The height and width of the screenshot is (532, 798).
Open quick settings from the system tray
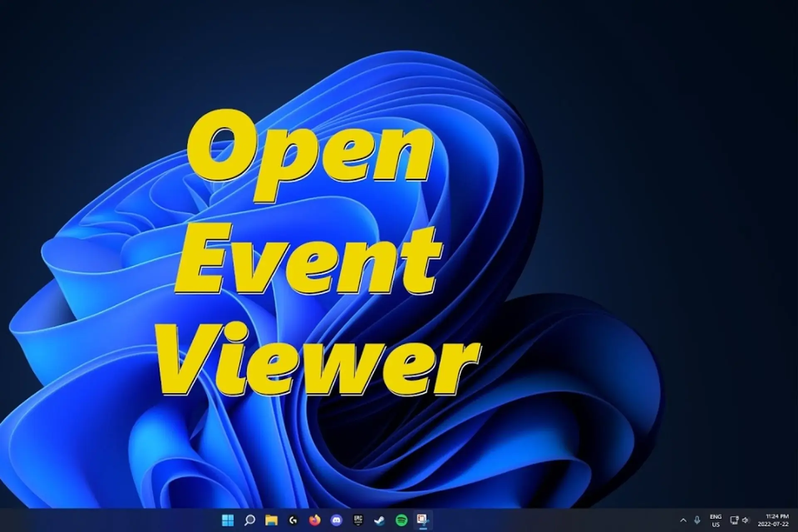[x=740, y=521]
